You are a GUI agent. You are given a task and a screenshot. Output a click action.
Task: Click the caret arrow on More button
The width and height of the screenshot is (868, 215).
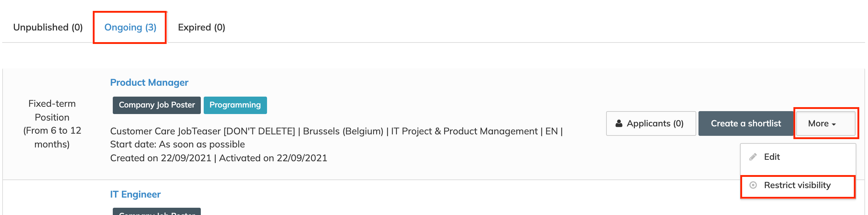coord(834,124)
